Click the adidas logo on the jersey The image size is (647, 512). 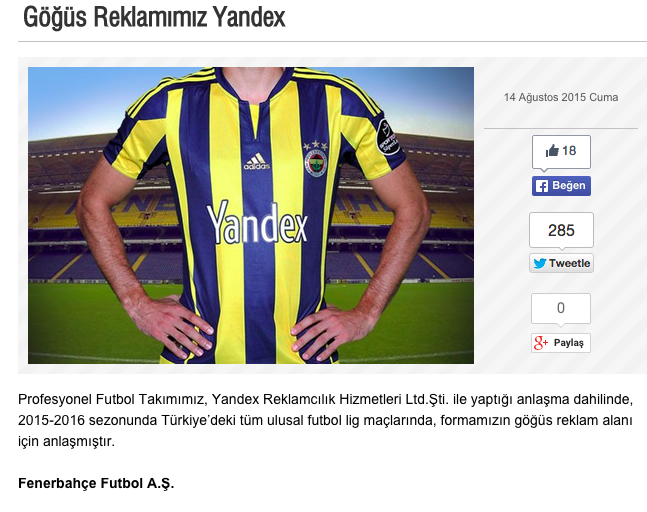coord(257,161)
